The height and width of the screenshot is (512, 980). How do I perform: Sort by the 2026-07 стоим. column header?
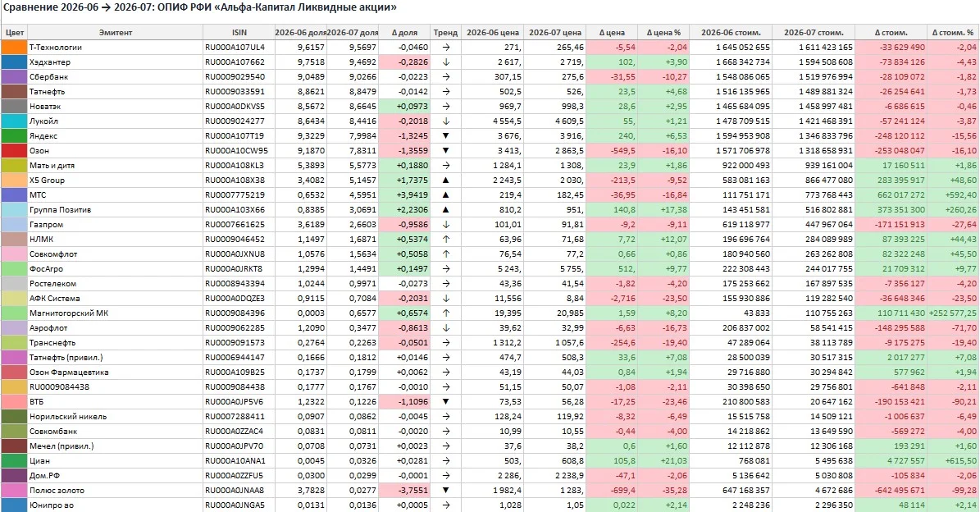814,33
